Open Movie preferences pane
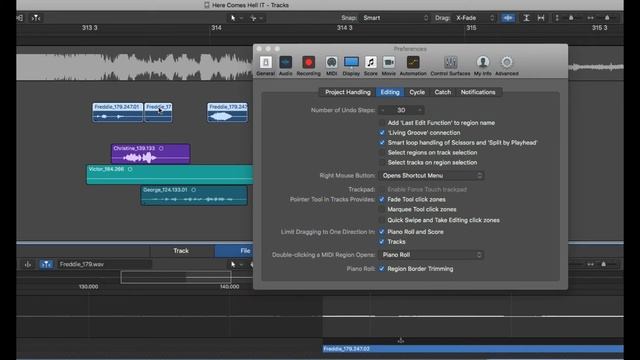Viewport: 640px width, 360px height. (389, 66)
